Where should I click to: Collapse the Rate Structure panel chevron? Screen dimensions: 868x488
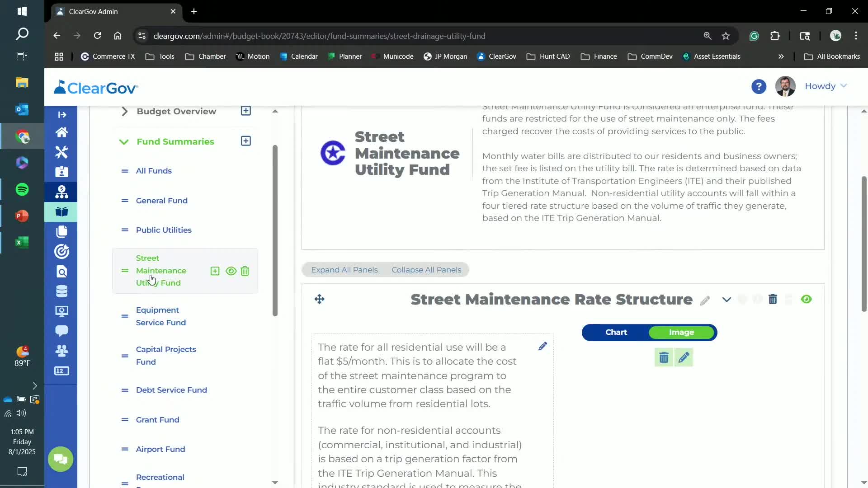click(726, 299)
